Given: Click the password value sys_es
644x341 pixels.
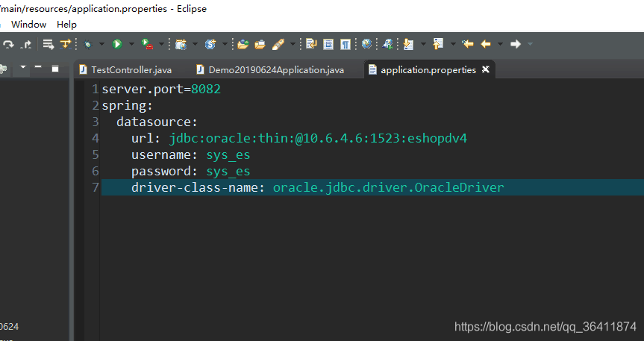Looking at the screenshot, I should click(x=228, y=172).
